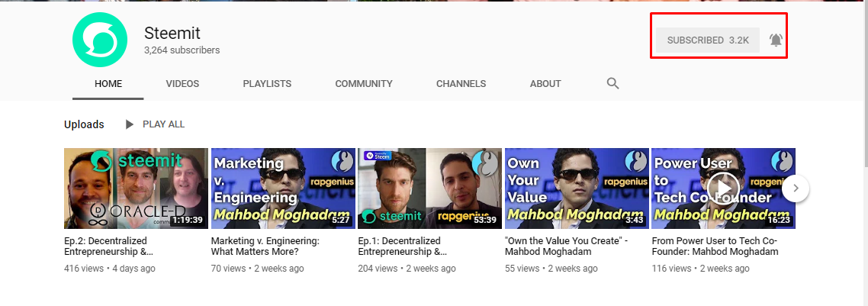Click the Play All triangle icon
The image size is (868, 306).
[130, 124]
